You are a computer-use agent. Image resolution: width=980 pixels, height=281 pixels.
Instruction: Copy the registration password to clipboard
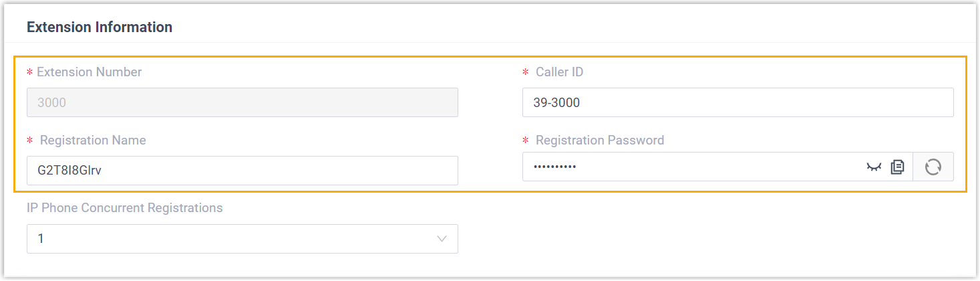click(x=897, y=167)
